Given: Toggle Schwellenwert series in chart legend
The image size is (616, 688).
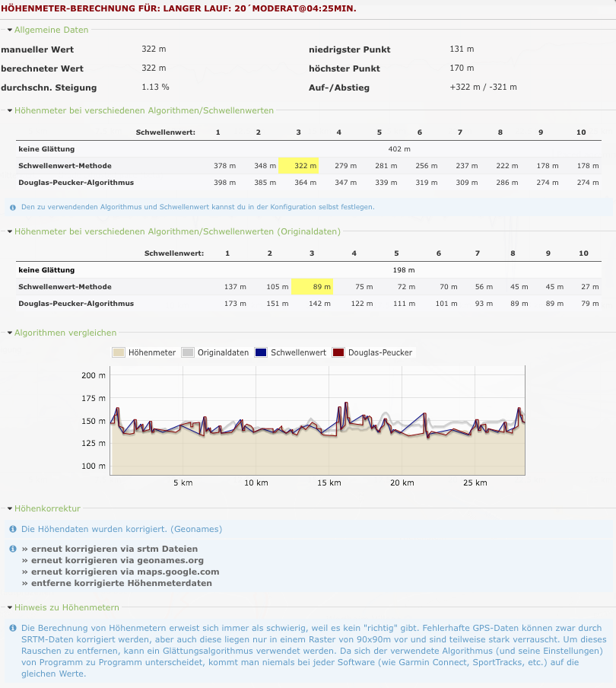Looking at the screenshot, I should pyautogui.click(x=291, y=352).
